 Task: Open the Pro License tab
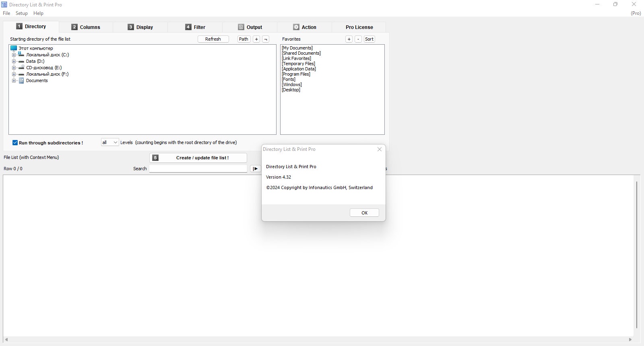tap(359, 27)
